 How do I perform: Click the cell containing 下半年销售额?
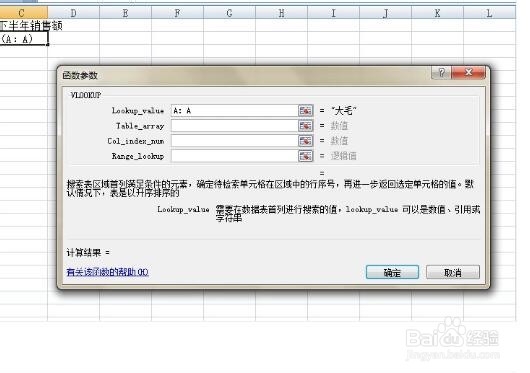[24, 25]
